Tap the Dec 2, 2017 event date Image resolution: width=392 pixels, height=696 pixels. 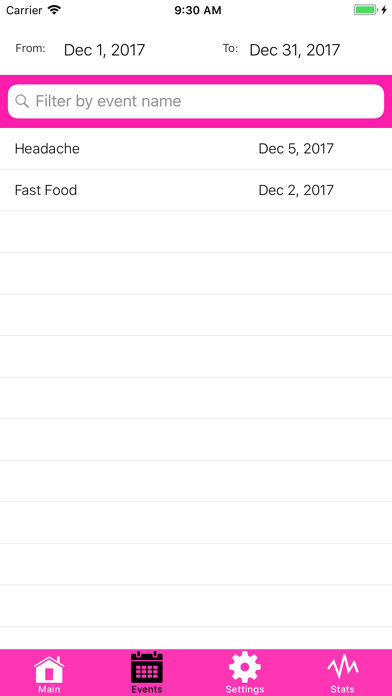point(296,190)
